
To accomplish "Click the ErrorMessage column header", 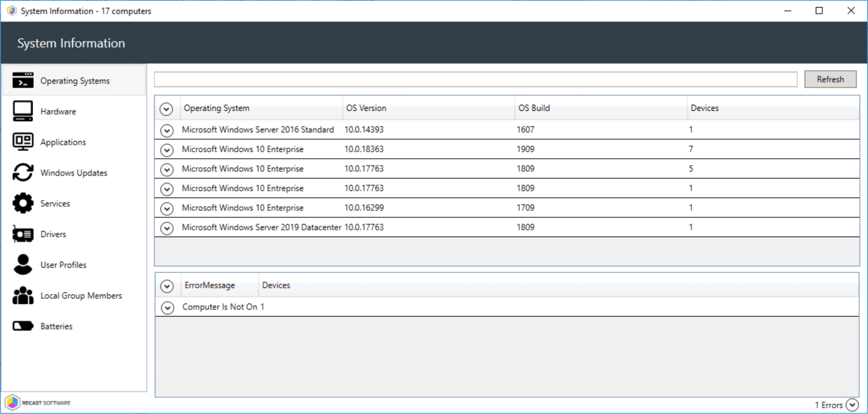I will [x=220, y=285].
